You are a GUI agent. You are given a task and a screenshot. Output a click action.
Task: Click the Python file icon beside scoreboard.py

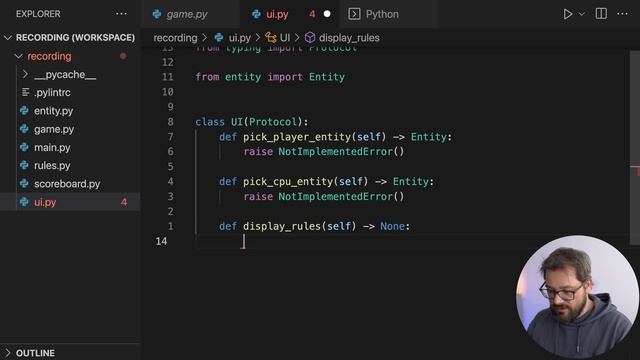(24, 184)
